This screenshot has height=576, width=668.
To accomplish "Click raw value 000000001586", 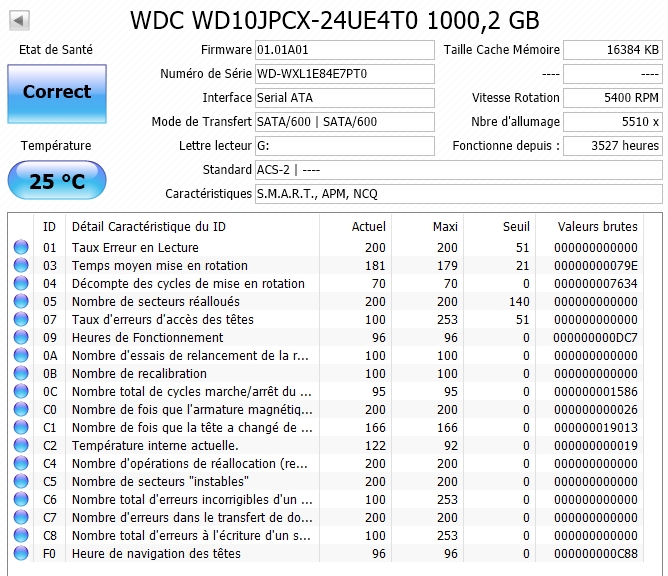I will pos(596,392).
